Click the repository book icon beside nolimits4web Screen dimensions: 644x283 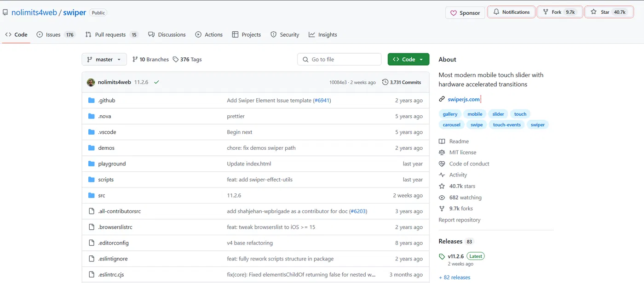tap(5, 12)
